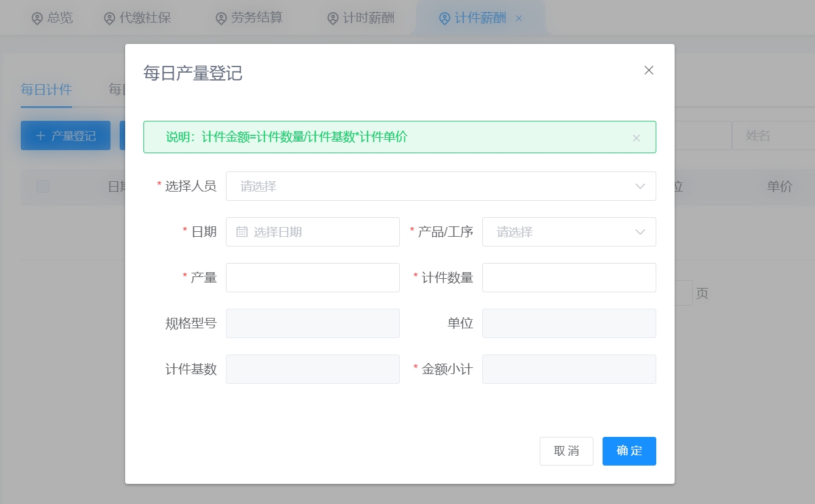
Task: Switch to the 总览 tab
Action: pos(52,18)
